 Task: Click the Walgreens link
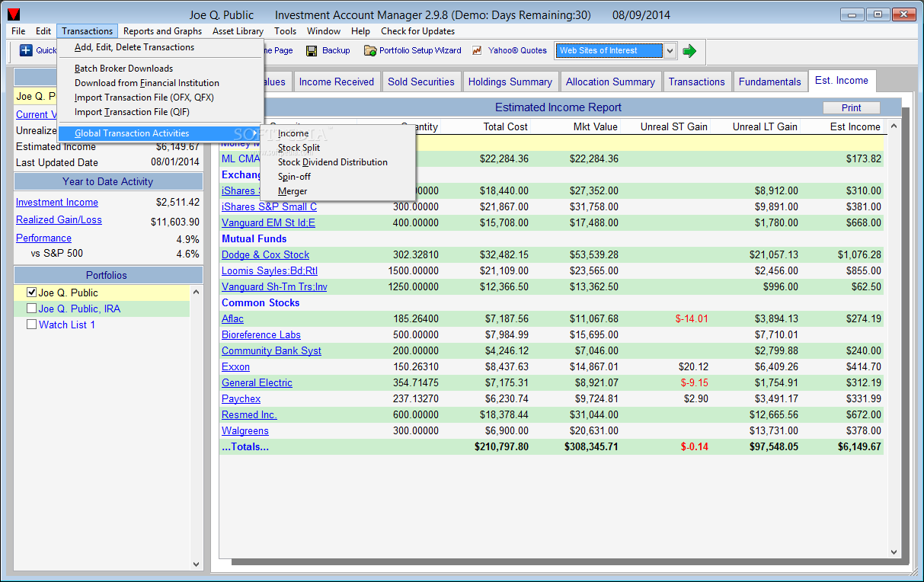(x=245, y=431)
